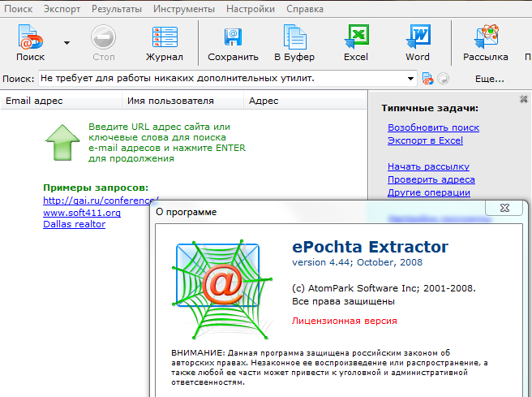Click the small grey stop icon next to the query field
The image size is (532, 397).
click(443, 79)
